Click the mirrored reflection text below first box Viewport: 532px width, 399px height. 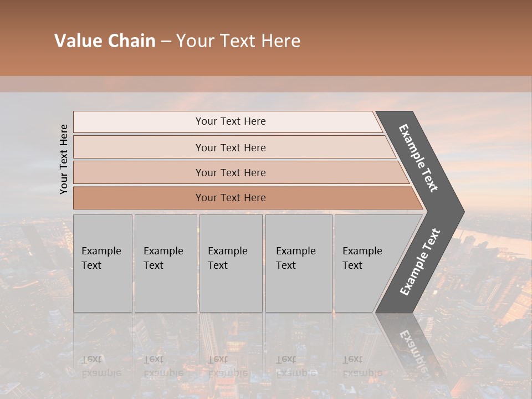click(101, 366)
